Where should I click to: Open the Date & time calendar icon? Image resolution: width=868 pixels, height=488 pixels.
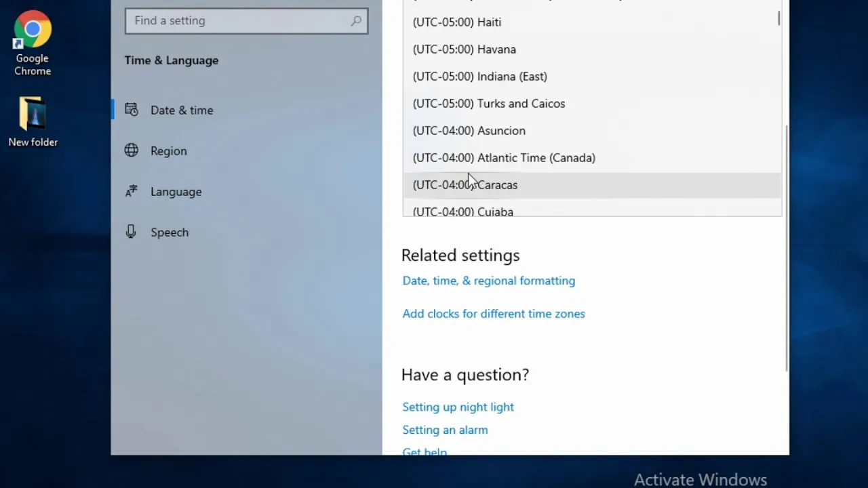pos(132,110)
